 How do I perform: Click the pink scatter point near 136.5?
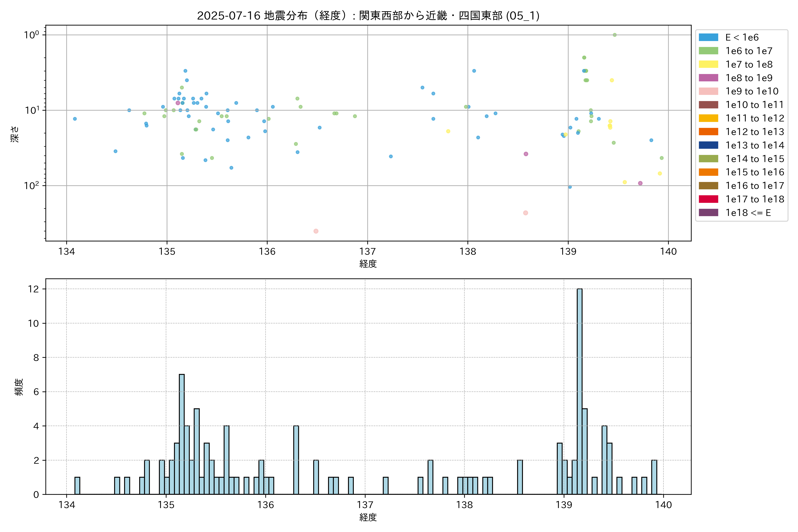pos(316,231)
